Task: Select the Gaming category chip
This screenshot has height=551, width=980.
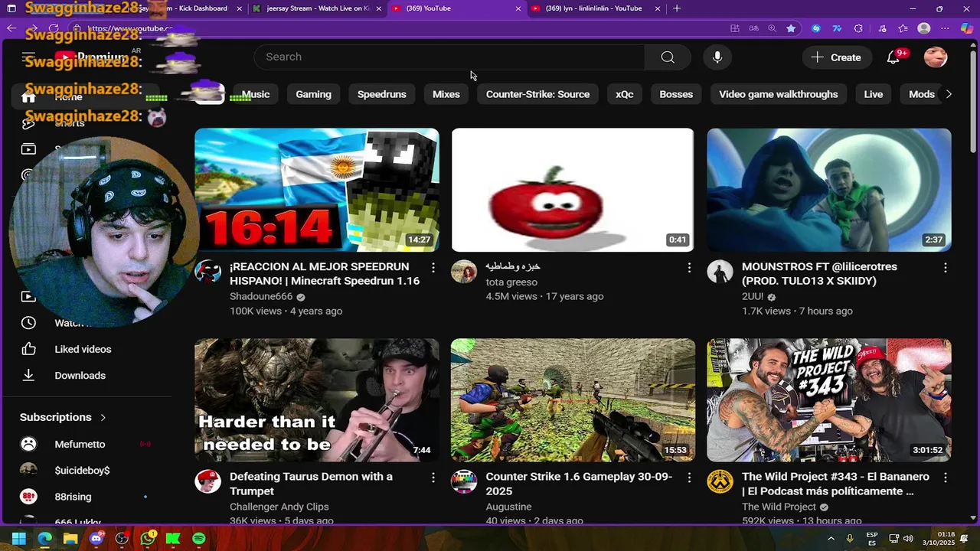Action: point(314,94)
